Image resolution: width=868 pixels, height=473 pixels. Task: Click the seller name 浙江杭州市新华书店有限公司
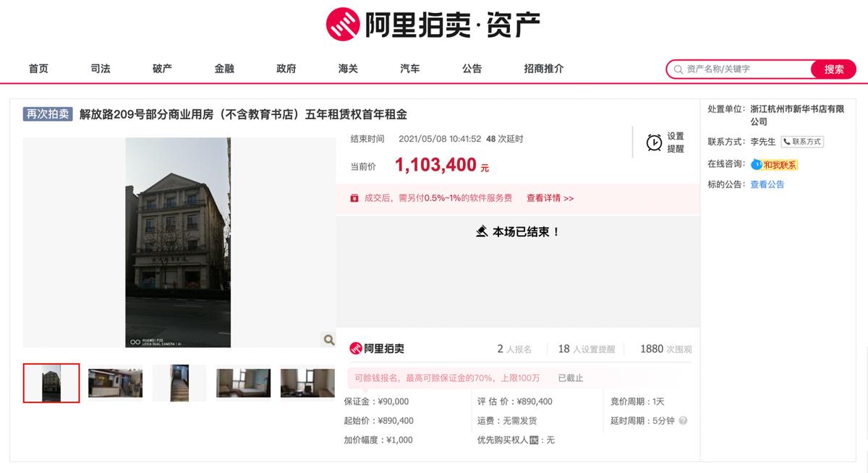(x=797, y=116)
